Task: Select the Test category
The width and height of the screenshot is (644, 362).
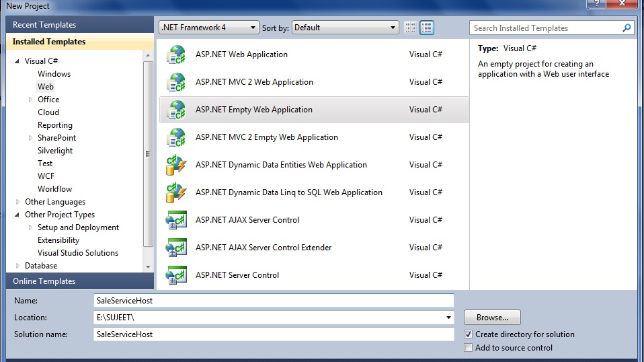Action: (x=45, y=164)
